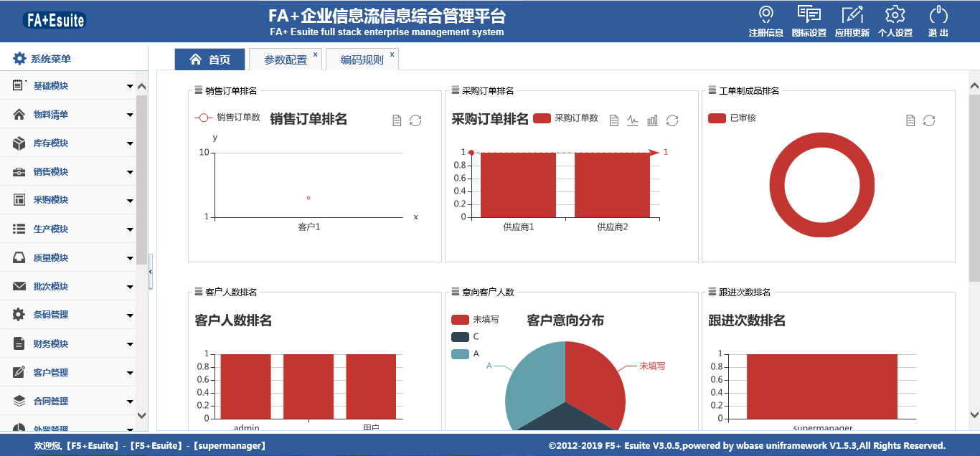Open 个人设置 personal settings
Screen dimensions: 980x456
coord(895,14)
